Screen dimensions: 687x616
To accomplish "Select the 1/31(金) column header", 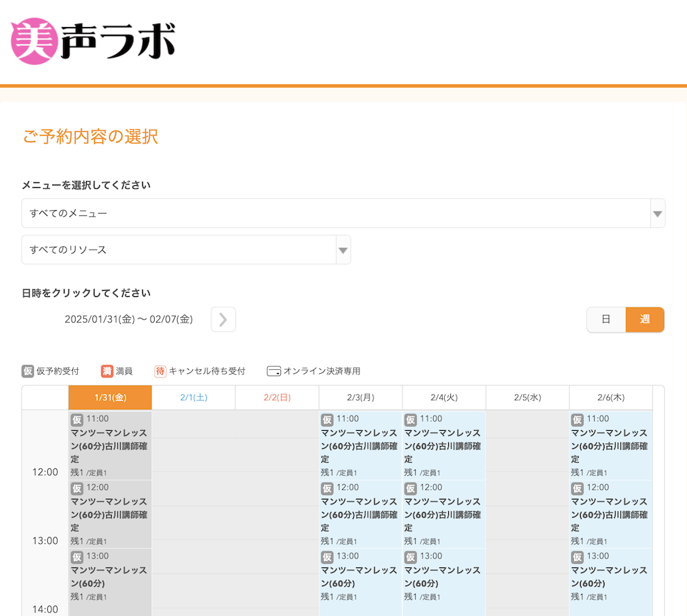I will point(110,397).
